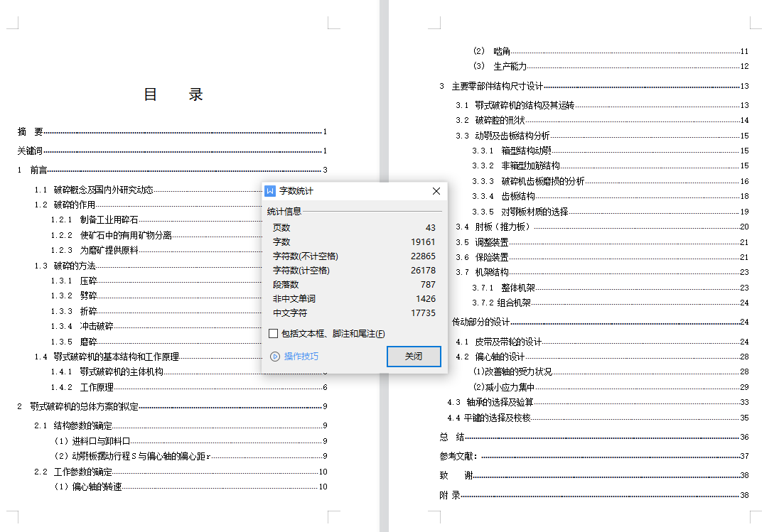The height and width of the screenshot is (532, 779).
Task: Click entry 传动部分的设计
Action: tap(600, 322)
